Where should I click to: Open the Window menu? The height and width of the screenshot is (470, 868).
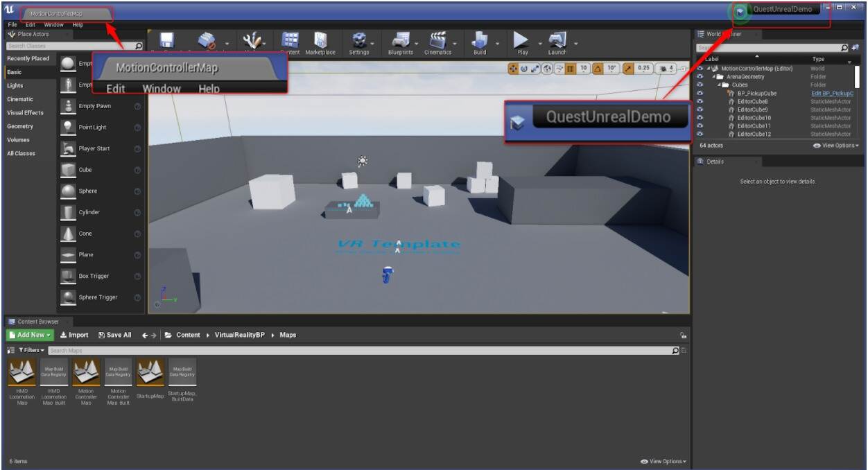(53, 24)
